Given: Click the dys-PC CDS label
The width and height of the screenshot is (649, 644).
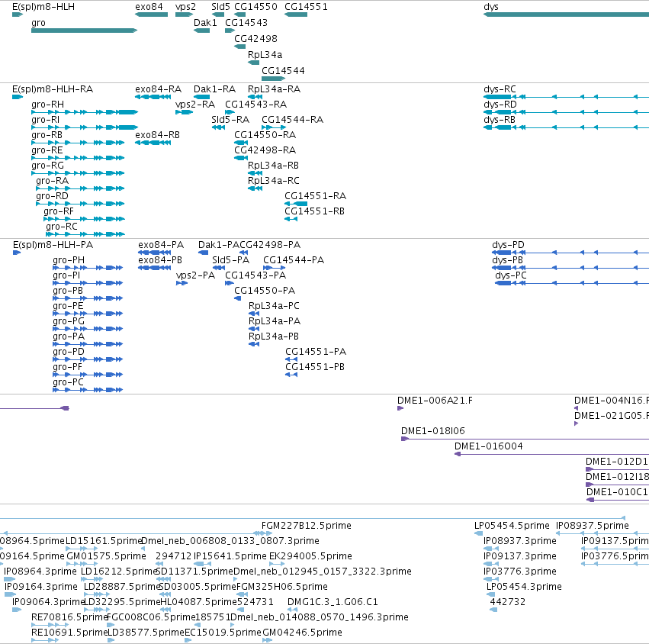Looking at the screenshot, I should tap(511, 275).
